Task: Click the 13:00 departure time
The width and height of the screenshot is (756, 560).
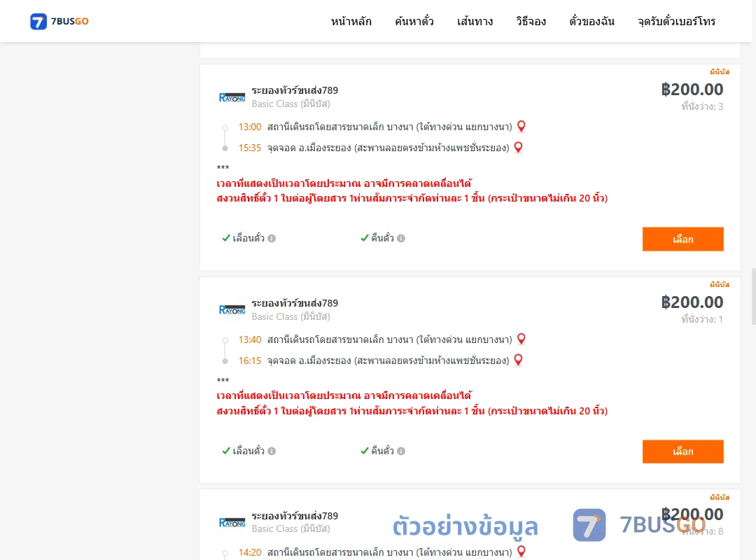Action: pos(250,127)
